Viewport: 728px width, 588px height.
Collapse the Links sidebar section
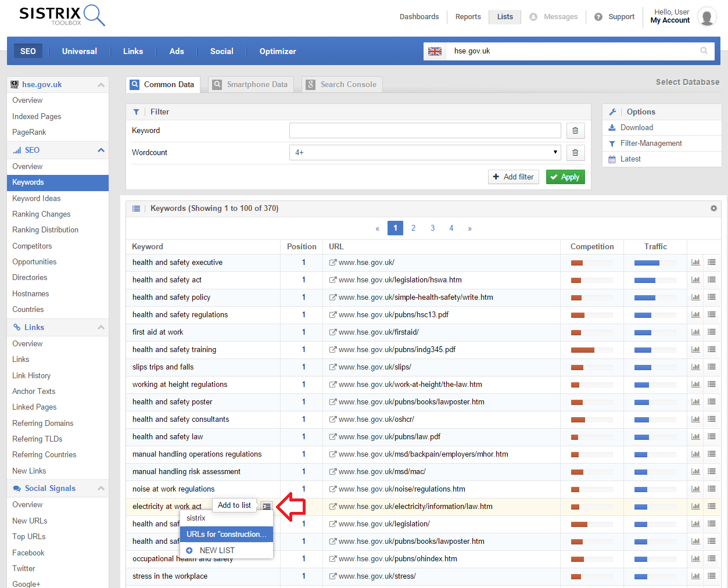[x=101, y=328]
